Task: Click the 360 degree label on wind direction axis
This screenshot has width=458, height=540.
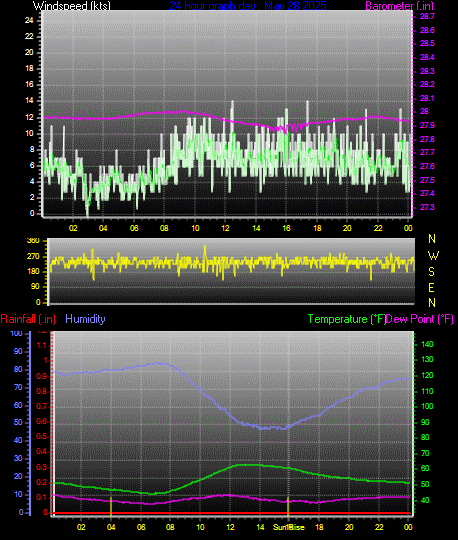Action: tap(33, 241)
